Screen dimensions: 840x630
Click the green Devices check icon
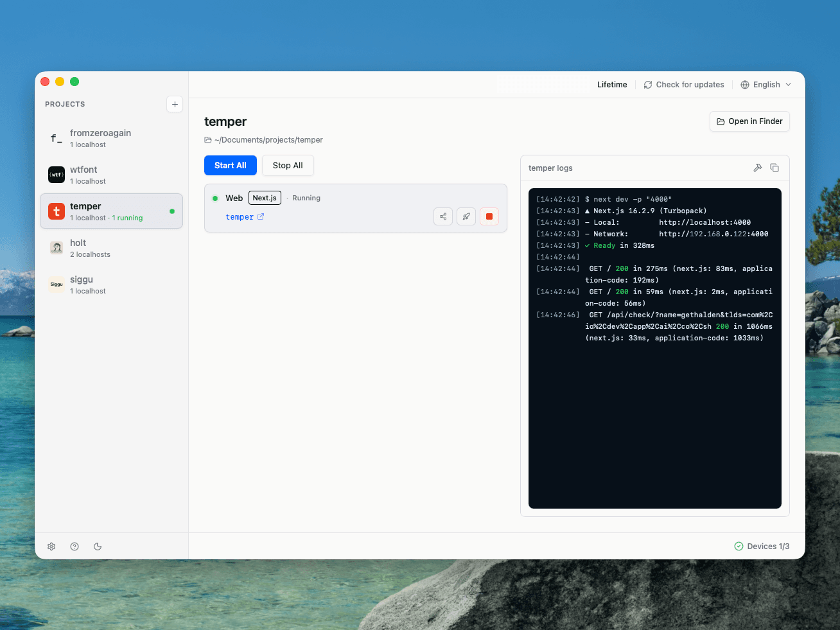739,547
